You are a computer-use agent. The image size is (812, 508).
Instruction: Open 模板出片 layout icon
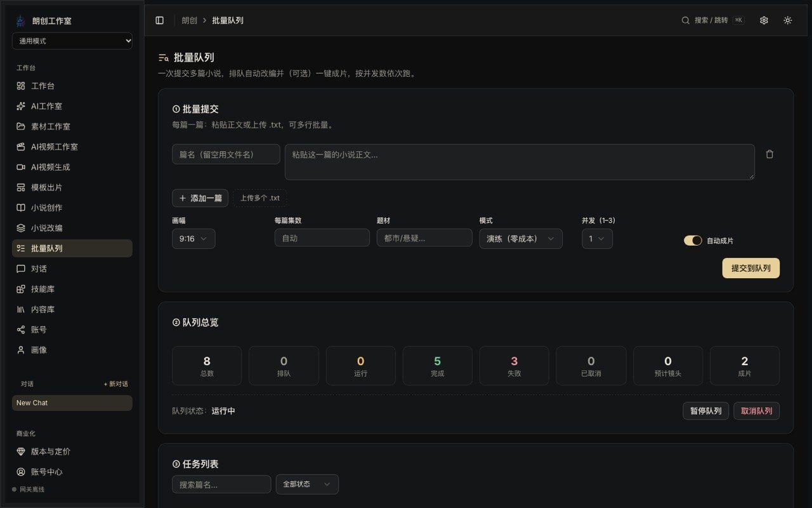tap(21, 187)
